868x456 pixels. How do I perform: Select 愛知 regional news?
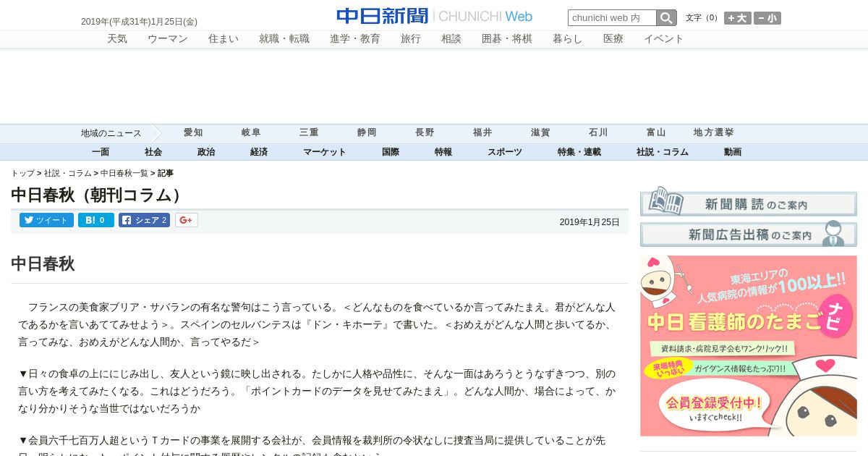pos(193,133)
